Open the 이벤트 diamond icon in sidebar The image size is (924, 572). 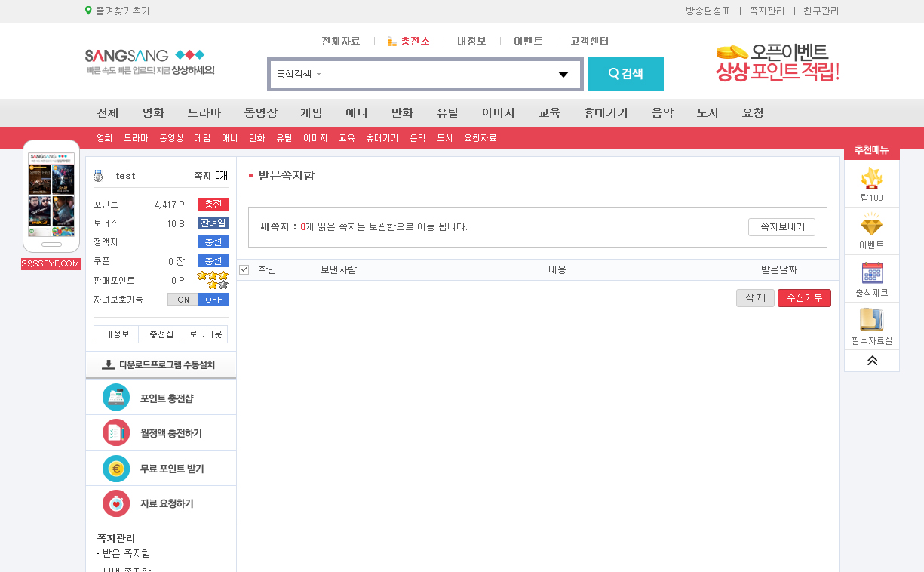(872, 225)
